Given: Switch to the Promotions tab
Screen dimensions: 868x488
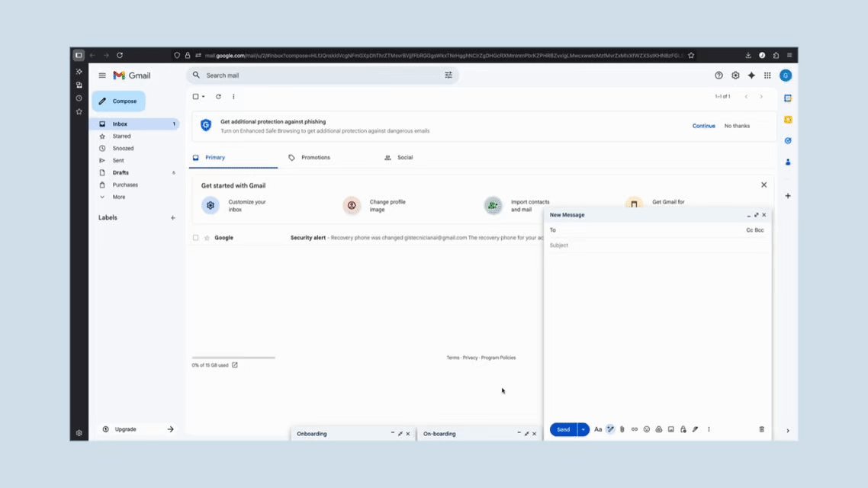Looking at the screenshot, I should [x=315, y=158].
